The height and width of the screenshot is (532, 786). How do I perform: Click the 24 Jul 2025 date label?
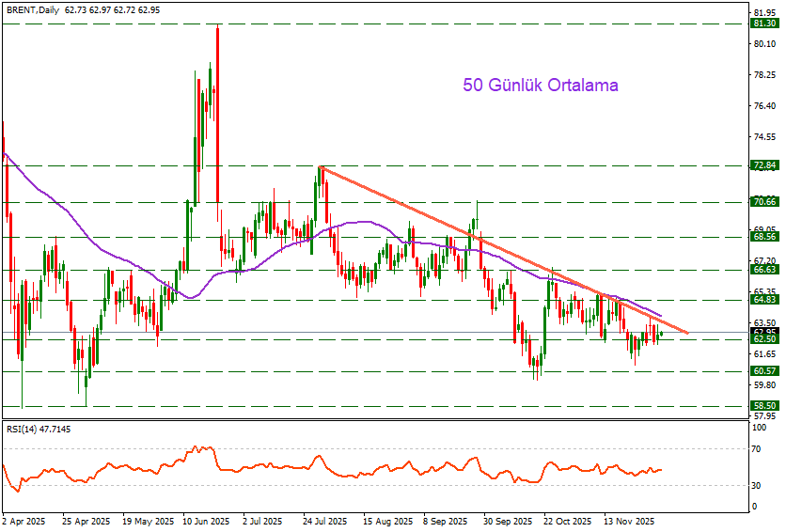tap(325, 520)
